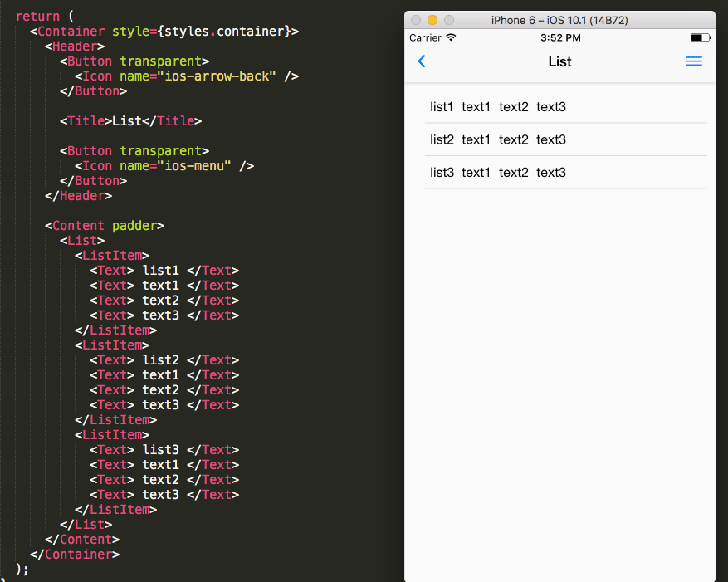The image size is (728, 582).
Task: Tap the back arrow in simulator header
Action: [422, 61]
